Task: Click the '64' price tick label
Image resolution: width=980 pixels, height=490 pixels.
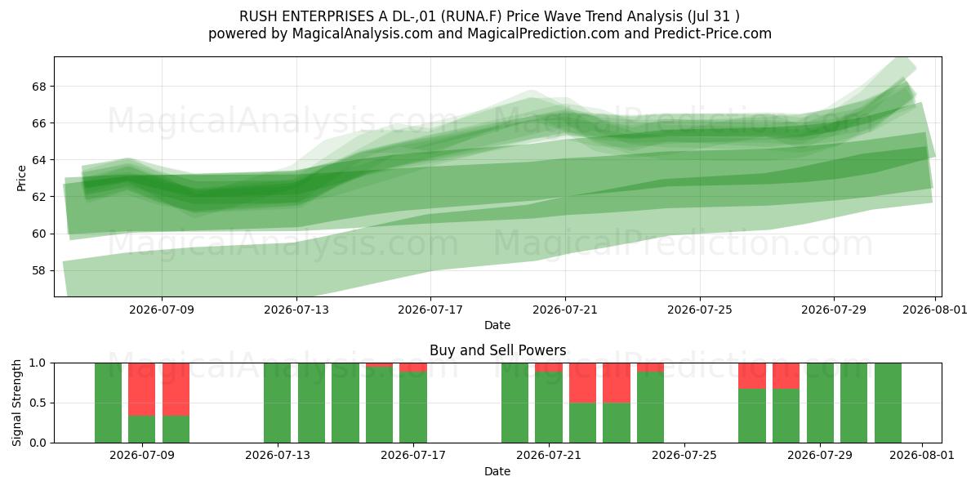Action: tap(41, 160)
